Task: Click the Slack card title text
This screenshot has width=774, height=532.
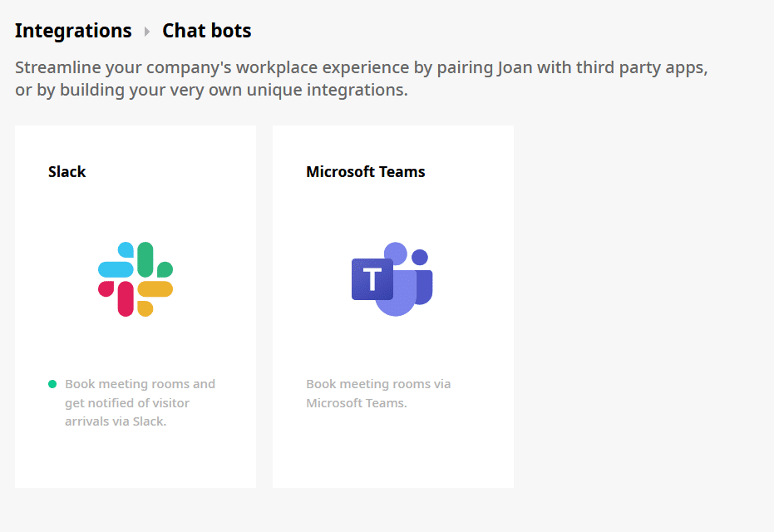Action: (67, 172)
